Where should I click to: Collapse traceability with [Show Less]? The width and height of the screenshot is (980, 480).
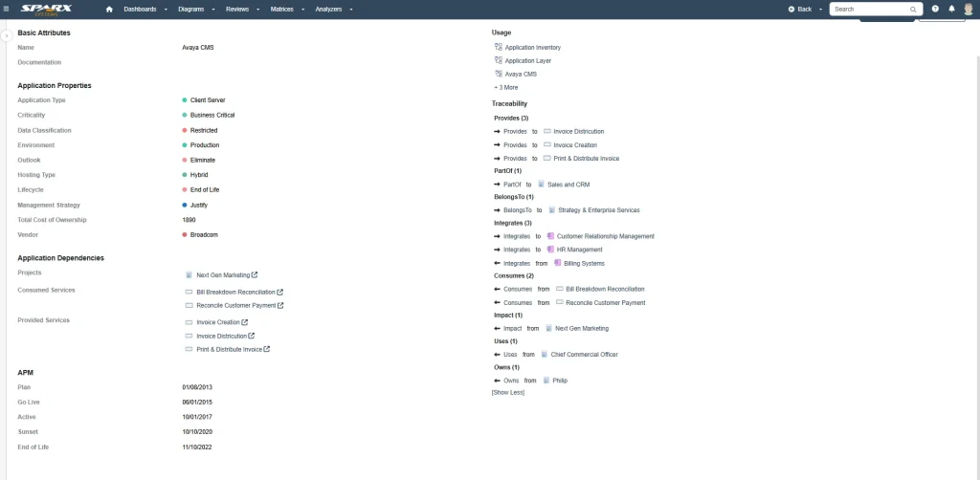click(x=508, y=393)
